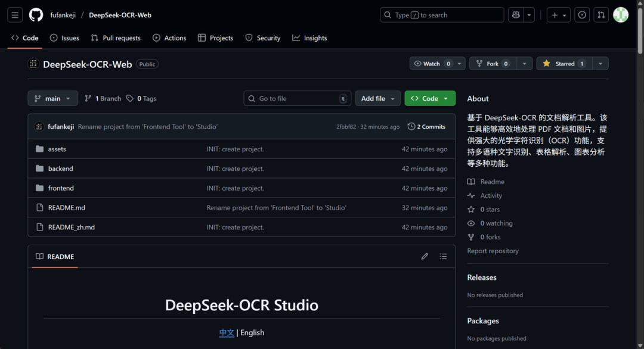The width and height of the screenshot is (644, 349).
Task: Click the tag icon next to 0 Tags
Action: point(130,98)
